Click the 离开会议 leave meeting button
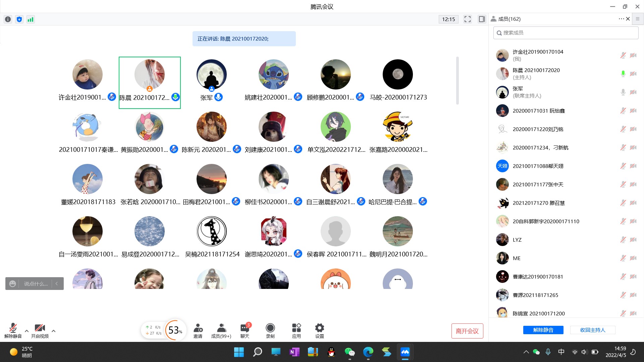Viewport: 644px width, 362px height. (x=467, y=331)
